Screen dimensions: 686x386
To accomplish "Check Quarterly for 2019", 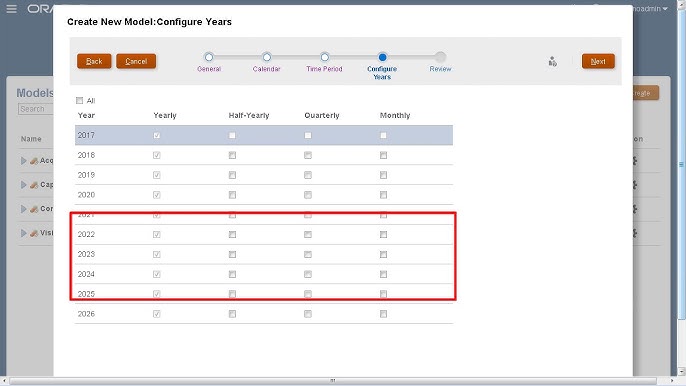I will coord(308,175).
